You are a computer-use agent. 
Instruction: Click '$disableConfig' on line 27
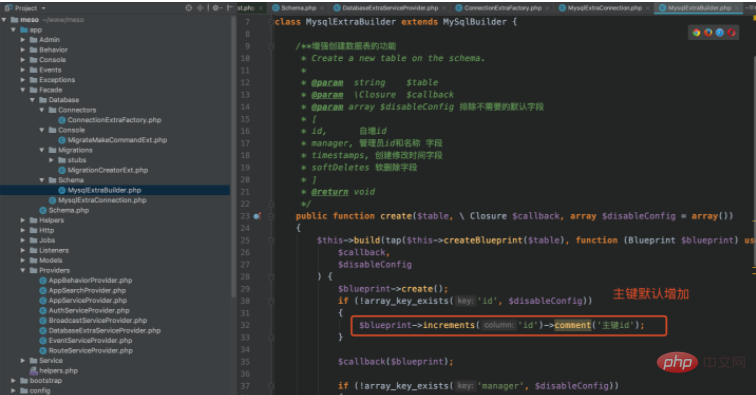(375, 264)
